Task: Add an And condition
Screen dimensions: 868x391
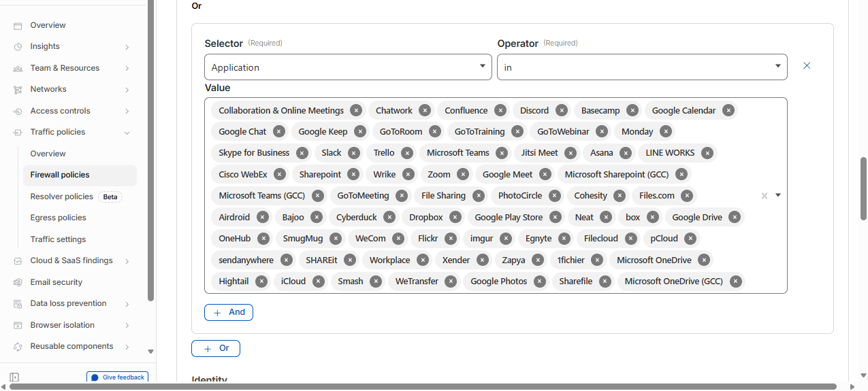Action: (229, 312)
